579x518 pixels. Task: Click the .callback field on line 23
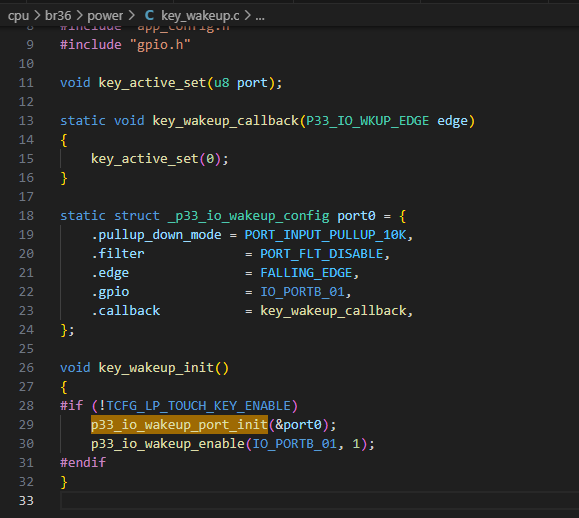point(126,311)
